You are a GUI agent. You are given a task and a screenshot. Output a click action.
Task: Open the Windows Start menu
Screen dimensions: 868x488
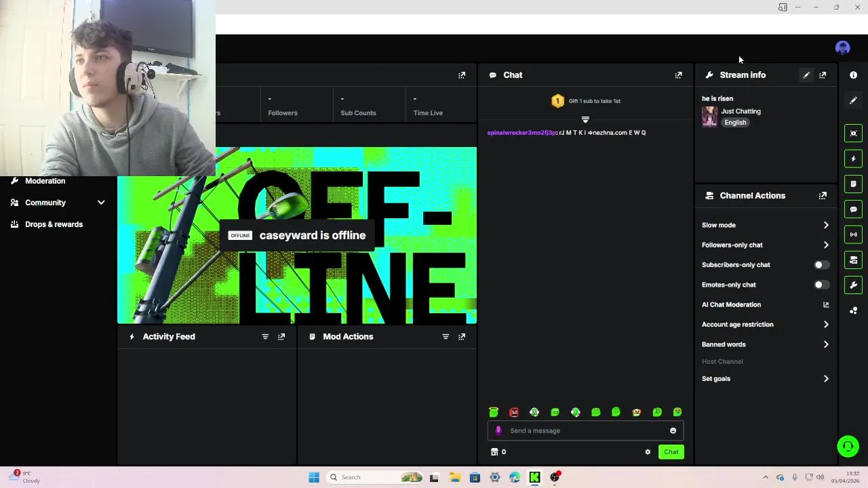[314, 477]
